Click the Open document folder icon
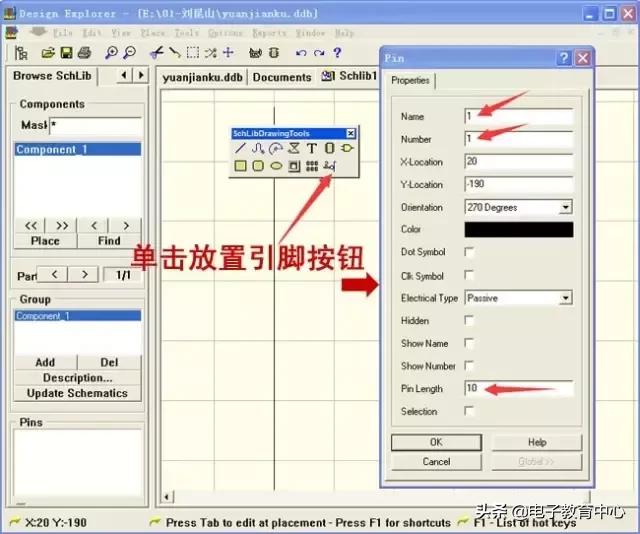This screenshot has height=534, width=640. coord(48,53)
